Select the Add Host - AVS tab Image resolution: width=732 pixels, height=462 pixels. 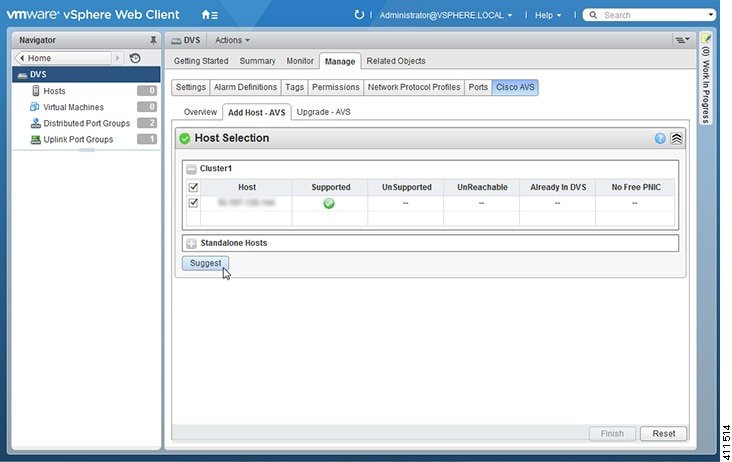point(257,112)
